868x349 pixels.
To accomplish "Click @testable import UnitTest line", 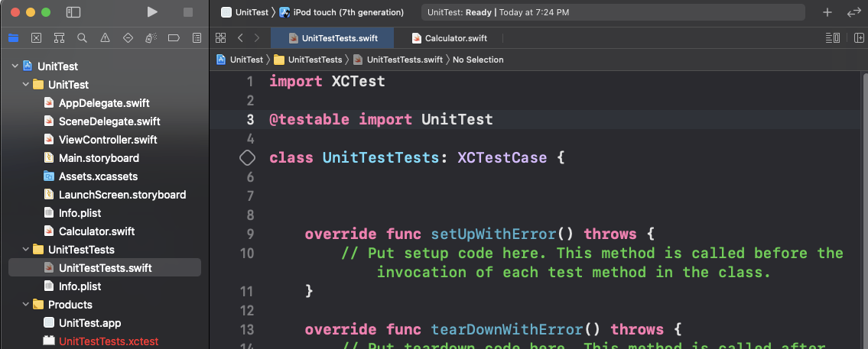I will 381,119.
